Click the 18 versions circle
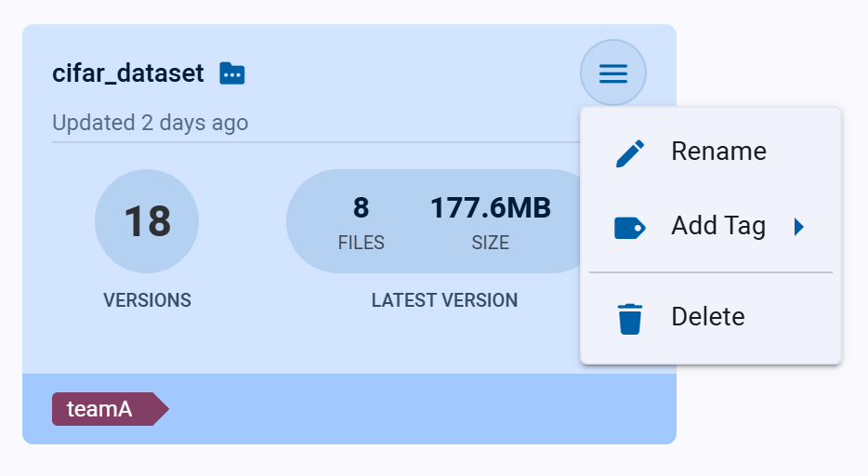868x476 pixels. pos(147,221)
